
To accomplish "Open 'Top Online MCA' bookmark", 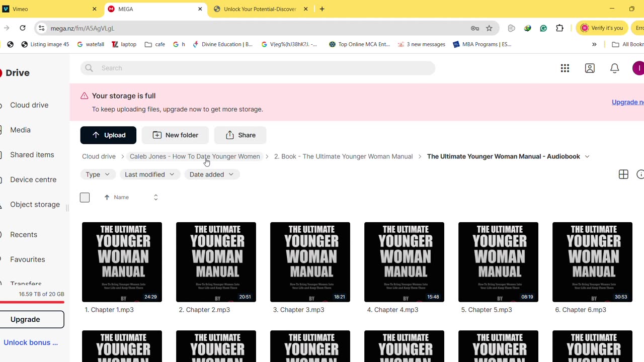I will coord(359,44).
